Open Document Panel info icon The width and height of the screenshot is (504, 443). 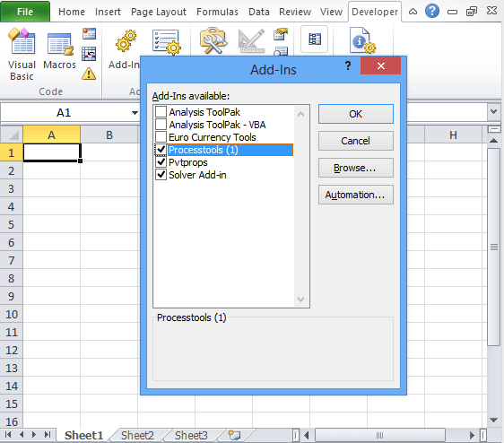click(x=362, y=40)
